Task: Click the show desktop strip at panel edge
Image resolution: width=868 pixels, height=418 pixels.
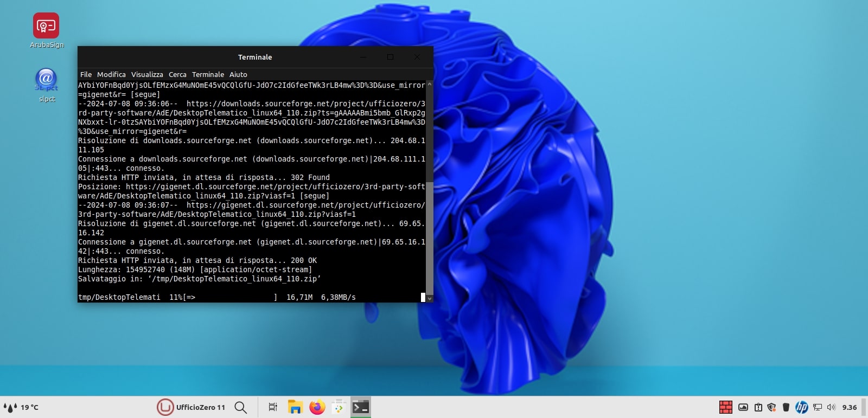Action: coord(864,407)
